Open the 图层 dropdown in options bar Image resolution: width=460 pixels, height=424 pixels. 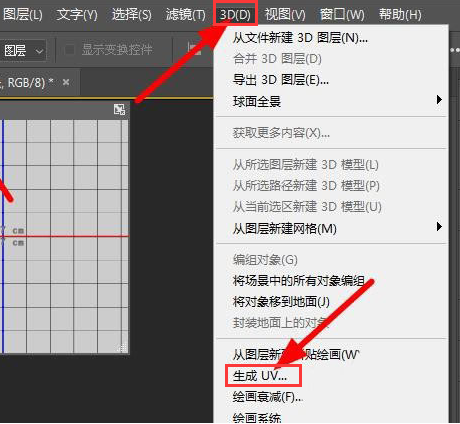click(23, 51)
